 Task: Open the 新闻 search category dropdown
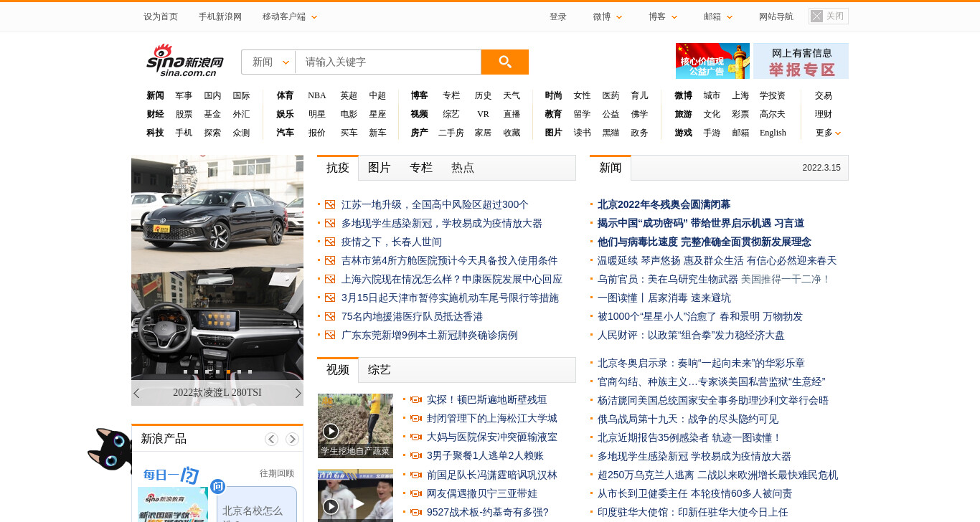point(268,62)
